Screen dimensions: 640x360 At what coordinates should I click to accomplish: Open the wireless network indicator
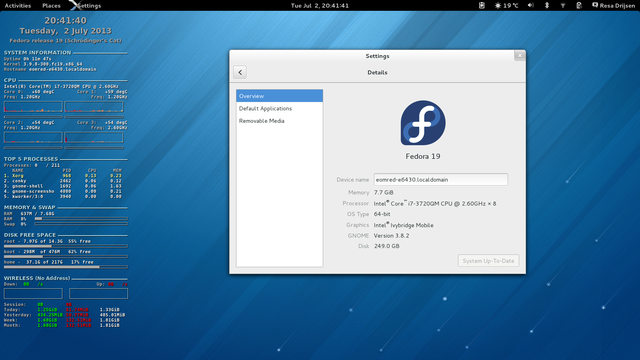[x=563, y=5]
